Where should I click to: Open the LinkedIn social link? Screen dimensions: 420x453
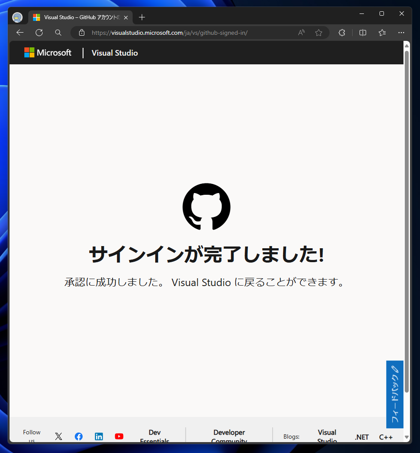(99, 436)
